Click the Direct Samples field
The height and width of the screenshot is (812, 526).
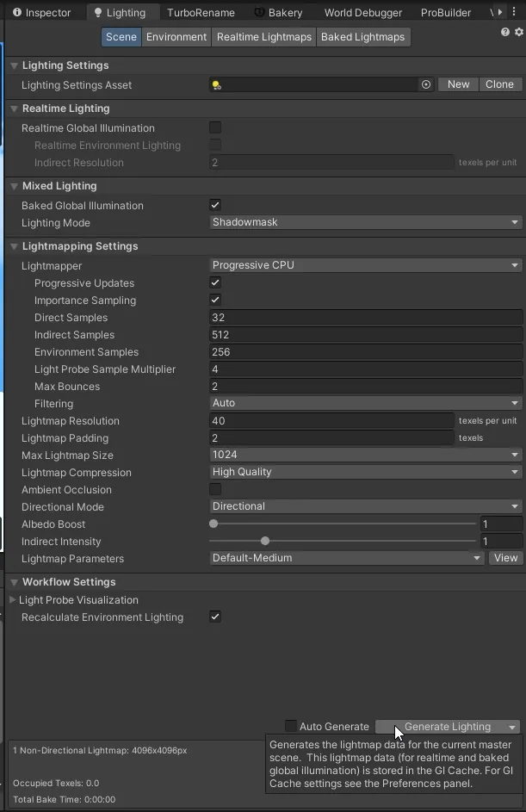click(x=366, y=318)
